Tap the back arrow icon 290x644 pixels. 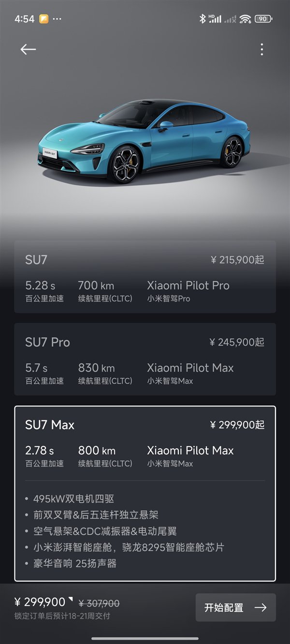click(x=28, y=49)
